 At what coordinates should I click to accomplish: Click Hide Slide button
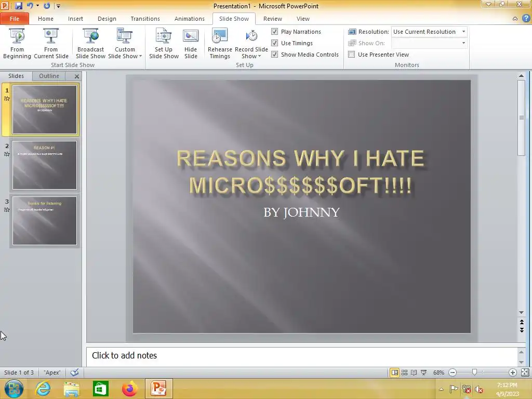(x=191, y=44)
